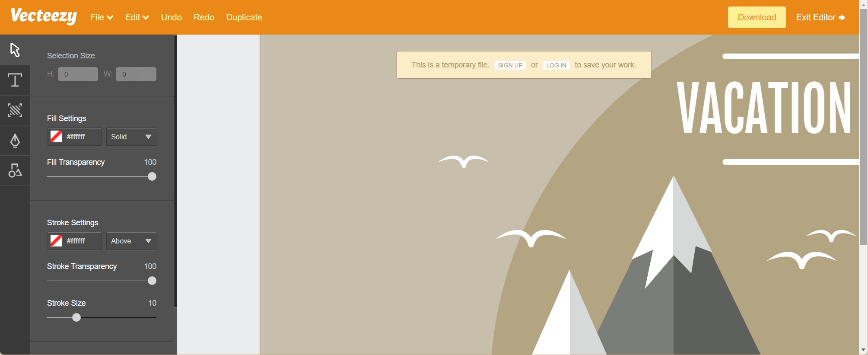
Task: Open the fill color swatch
Action: tap(56, 137)
